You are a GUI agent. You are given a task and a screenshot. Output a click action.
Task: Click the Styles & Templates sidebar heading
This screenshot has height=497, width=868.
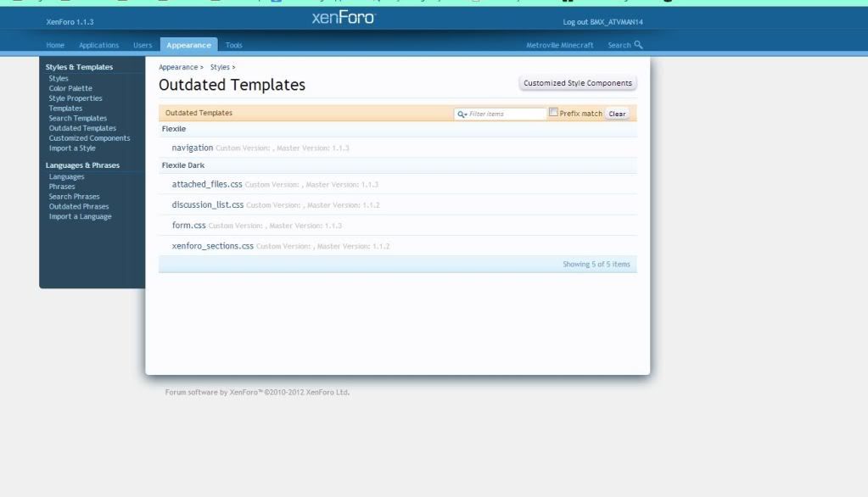point(79,67)
